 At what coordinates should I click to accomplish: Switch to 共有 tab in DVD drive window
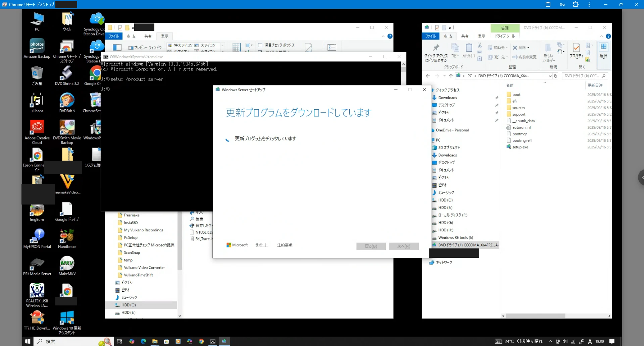click(465, 36)
